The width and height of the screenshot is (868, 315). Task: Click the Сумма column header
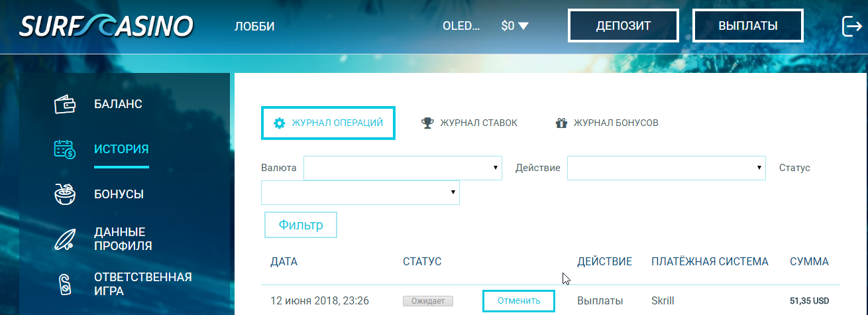point(810,262)
